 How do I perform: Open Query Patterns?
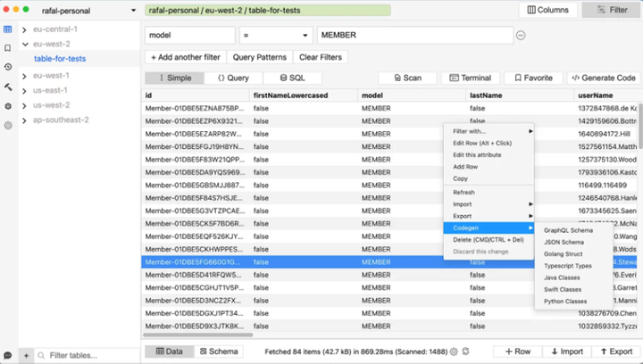(260, 57)
